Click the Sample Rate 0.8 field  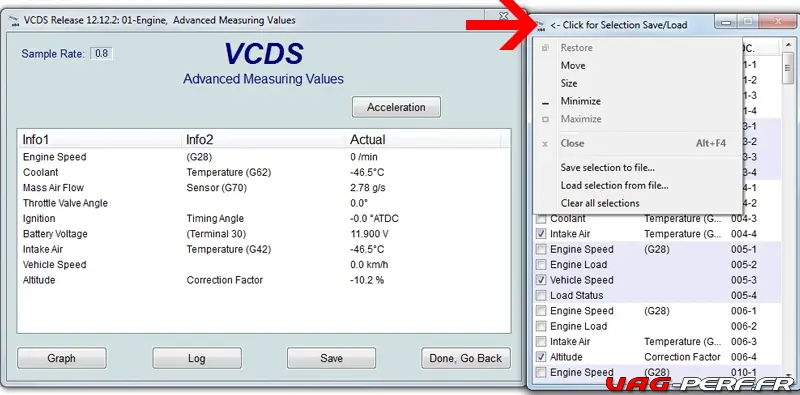(102, 53)
